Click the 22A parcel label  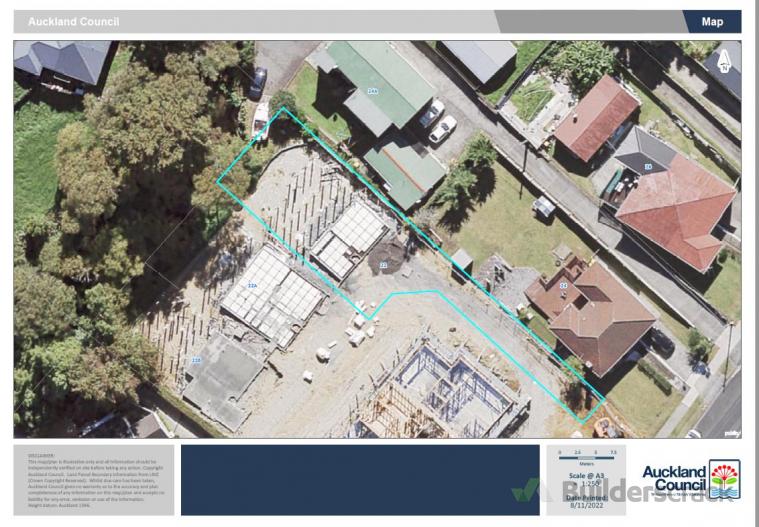point(252,286)
